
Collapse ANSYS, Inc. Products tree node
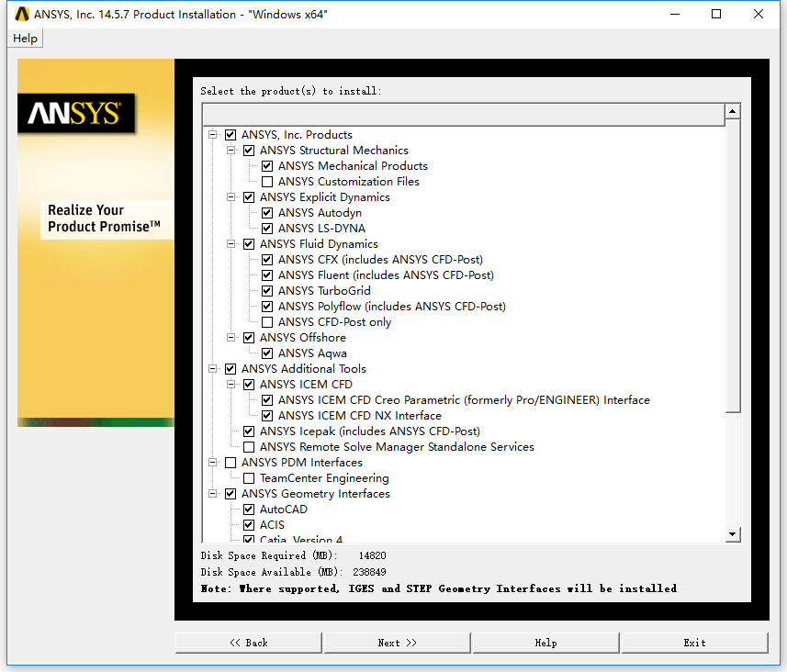tap(213, 135)
